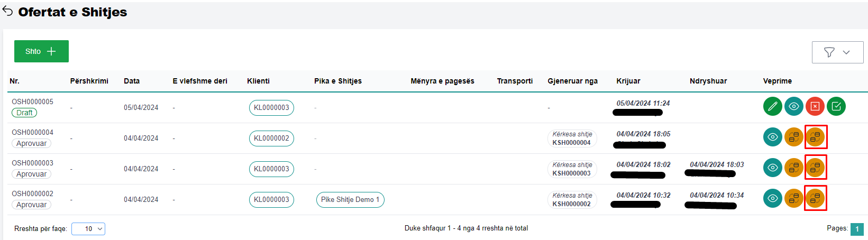
Task: Sort by the Klienti column header
Action: pyautogui.click(x=258, y=81)
